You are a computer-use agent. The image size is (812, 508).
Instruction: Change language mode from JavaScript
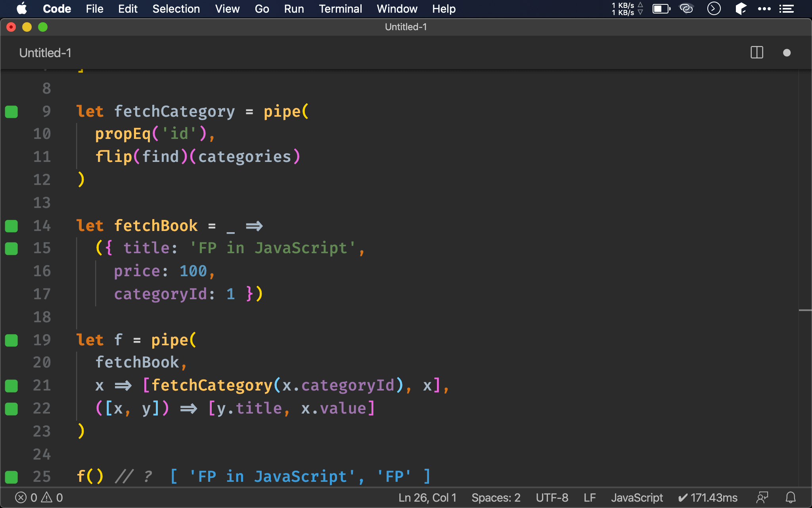(637, 498)
